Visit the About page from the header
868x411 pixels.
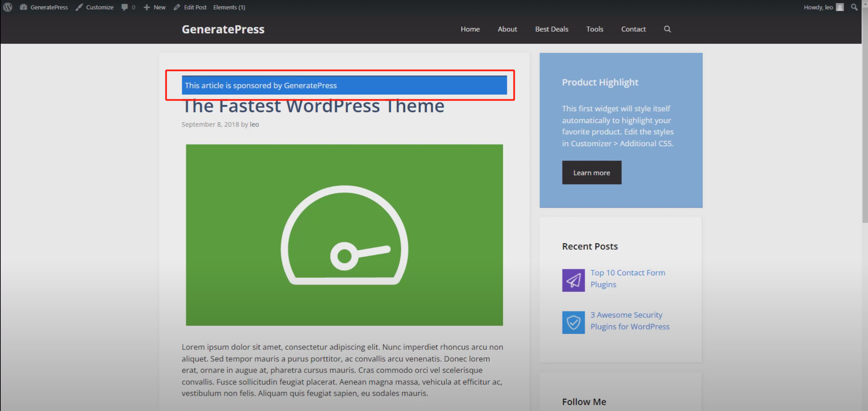[x=507, y=29]
